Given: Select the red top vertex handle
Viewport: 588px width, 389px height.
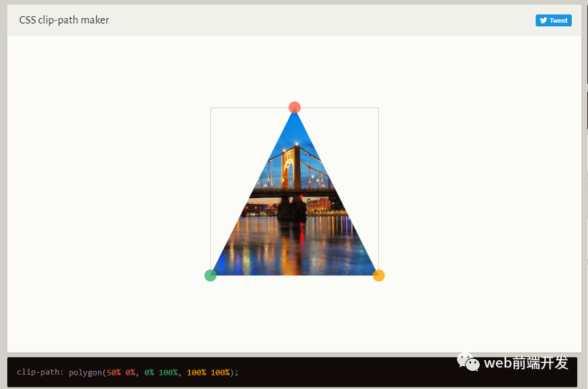Looking at the screenshot, I should point(294,107).
